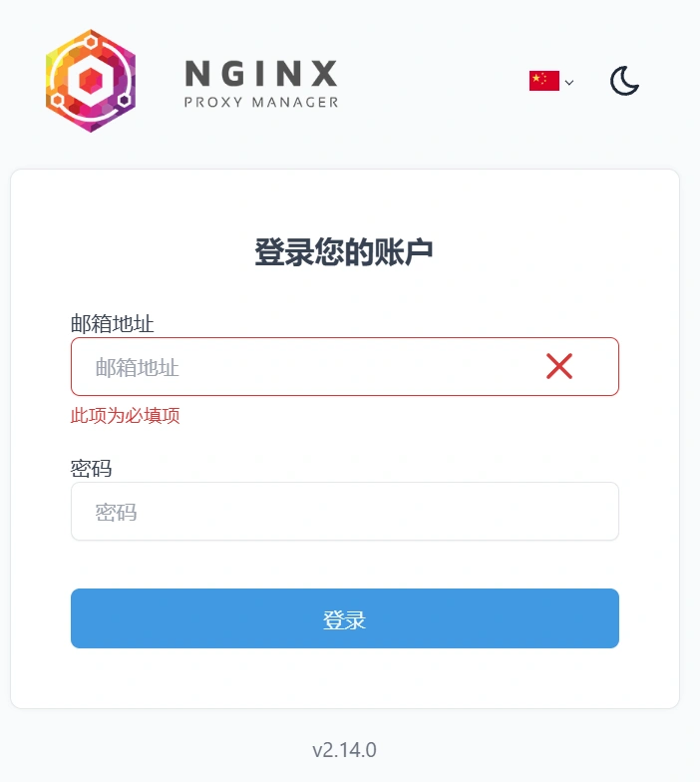Screen dimensions: 700x782
Task: Click the v2.14.0 version text
Action: click(345, 750)
